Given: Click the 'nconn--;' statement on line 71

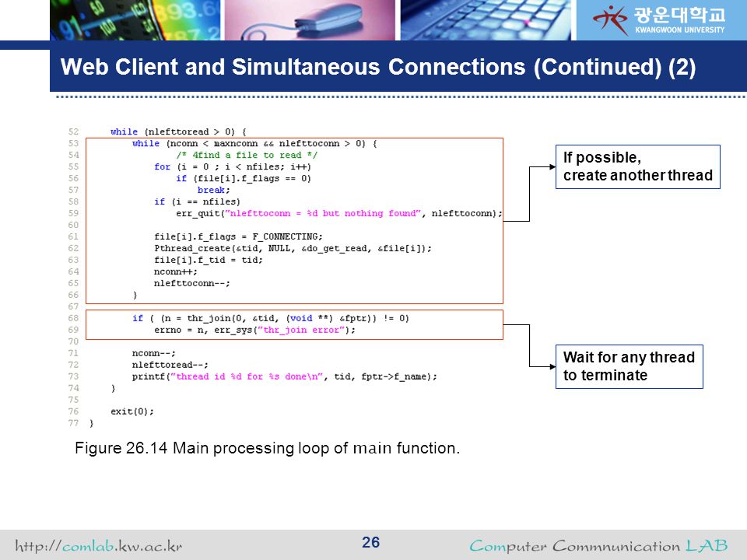Looking at the screenshot, I should [154, 353].
